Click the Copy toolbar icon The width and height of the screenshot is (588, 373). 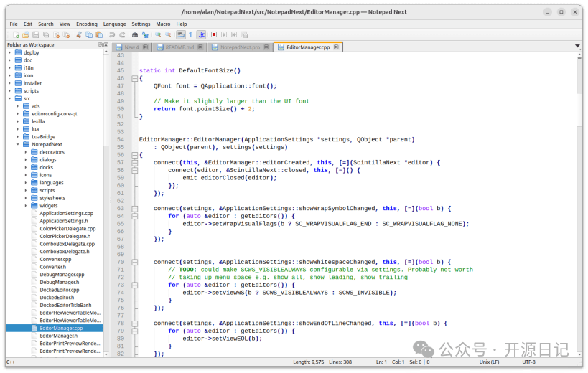coord(89,35)
